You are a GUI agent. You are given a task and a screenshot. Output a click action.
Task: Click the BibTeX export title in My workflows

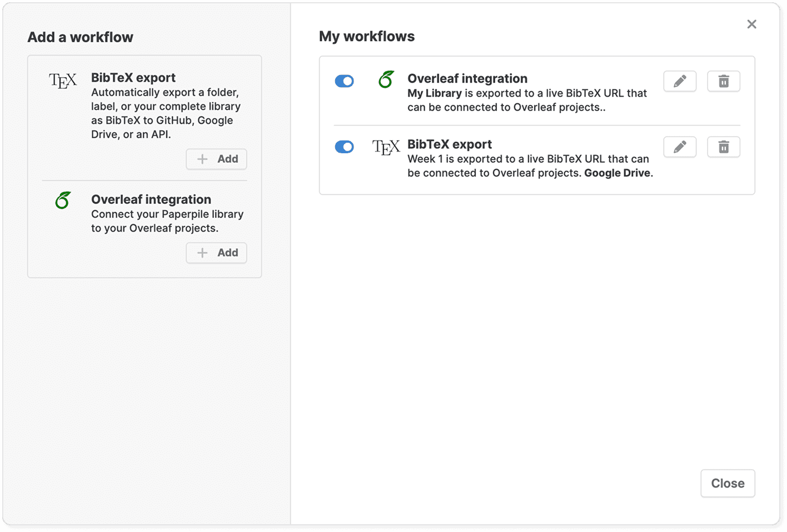click(449, 144)
